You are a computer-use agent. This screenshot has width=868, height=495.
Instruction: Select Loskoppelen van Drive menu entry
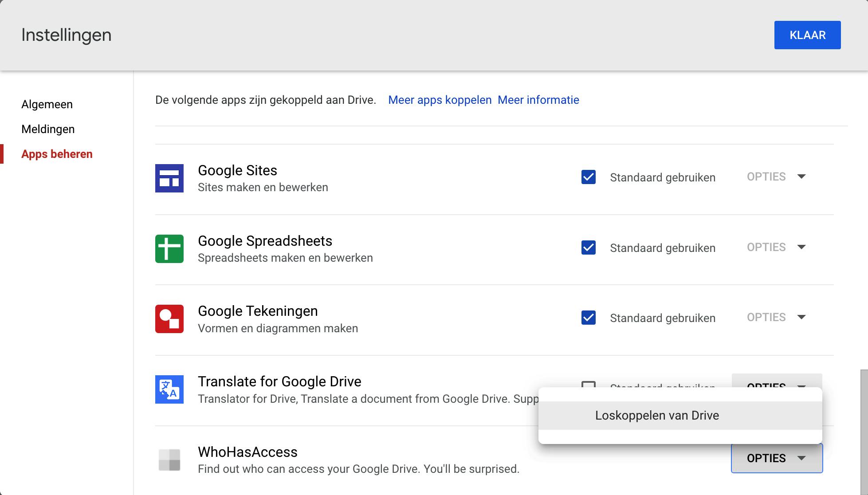[657, 416]
